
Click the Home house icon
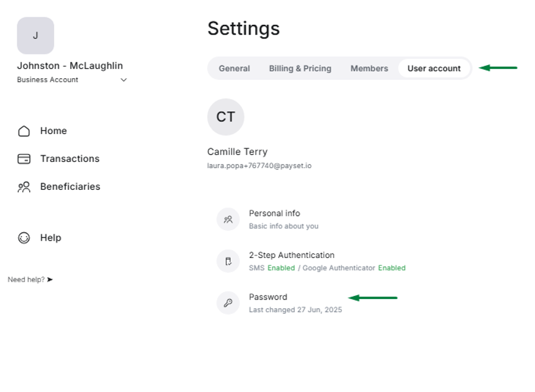(x=24, y=131)
